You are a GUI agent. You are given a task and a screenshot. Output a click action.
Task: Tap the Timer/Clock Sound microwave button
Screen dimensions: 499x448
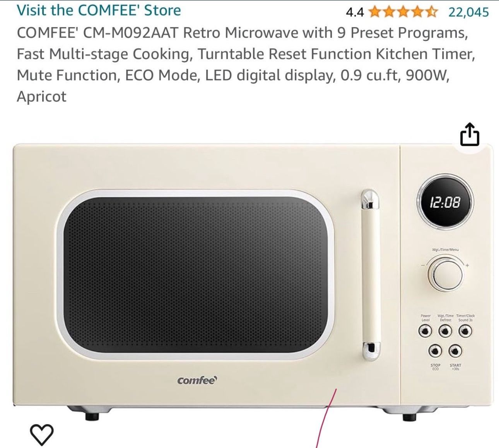[465, 331]
